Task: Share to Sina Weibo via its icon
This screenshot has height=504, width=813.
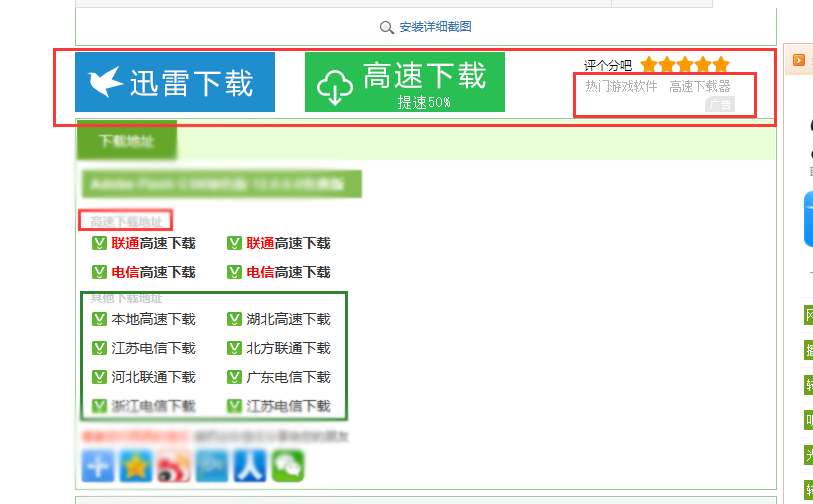Action: 173,466
